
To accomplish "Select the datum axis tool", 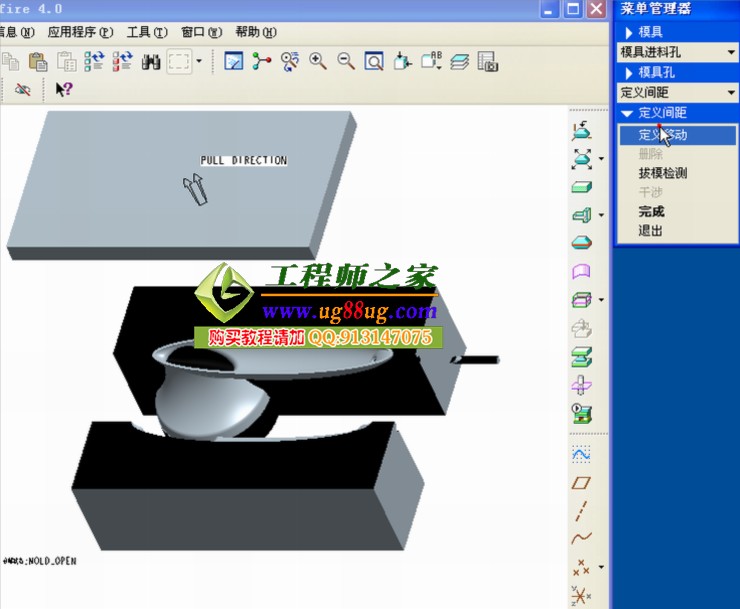I will (x=581, y=511).
